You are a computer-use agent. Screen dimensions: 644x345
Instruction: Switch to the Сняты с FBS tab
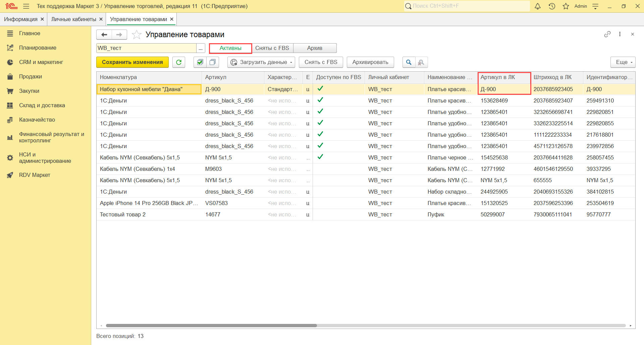[272, 48]
